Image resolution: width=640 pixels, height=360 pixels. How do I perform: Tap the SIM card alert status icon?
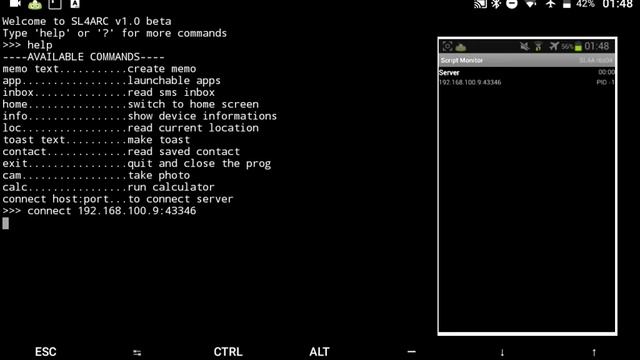55,4
